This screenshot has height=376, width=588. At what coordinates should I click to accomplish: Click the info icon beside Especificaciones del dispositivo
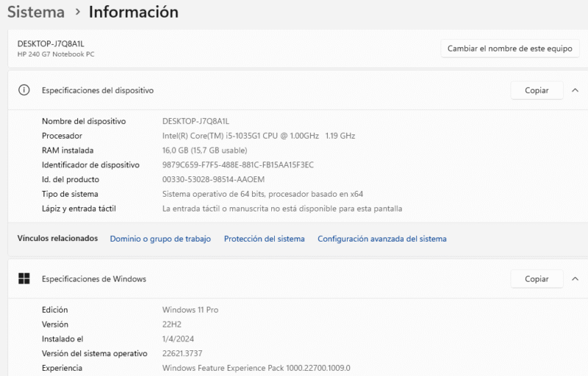coord(24,90)
